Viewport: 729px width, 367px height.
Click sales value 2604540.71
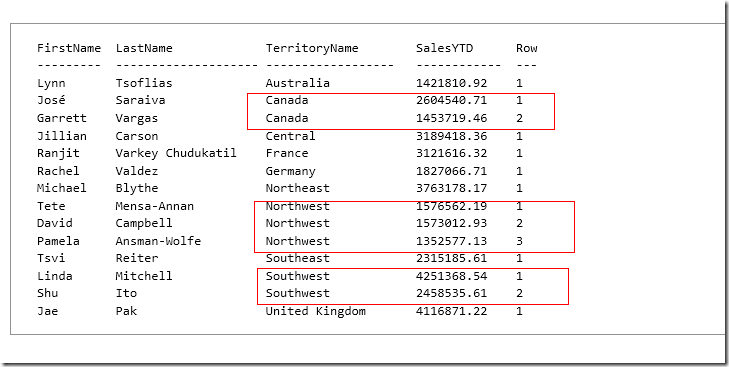451,100
